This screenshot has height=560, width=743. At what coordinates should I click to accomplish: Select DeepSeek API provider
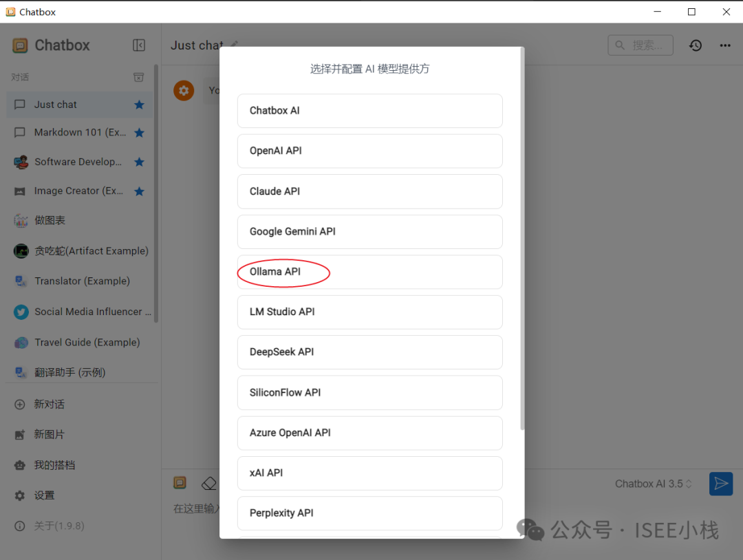click(x=369, y=352)
